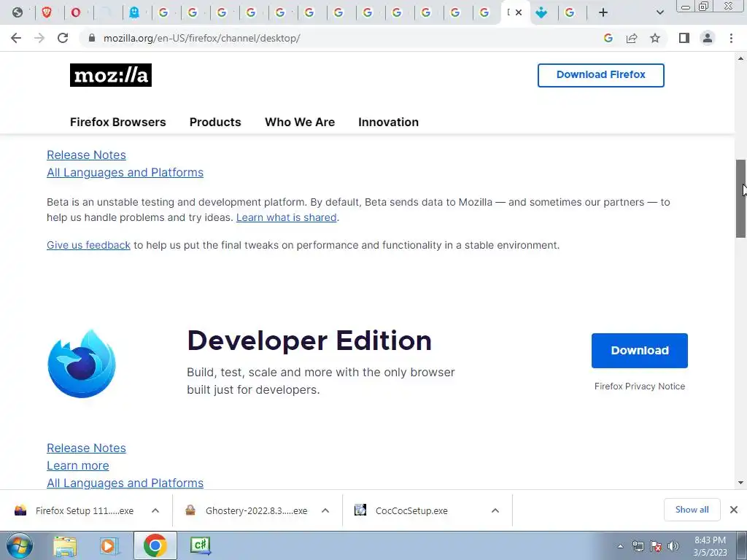Close the downloads bar

click(x=734, y=510)
